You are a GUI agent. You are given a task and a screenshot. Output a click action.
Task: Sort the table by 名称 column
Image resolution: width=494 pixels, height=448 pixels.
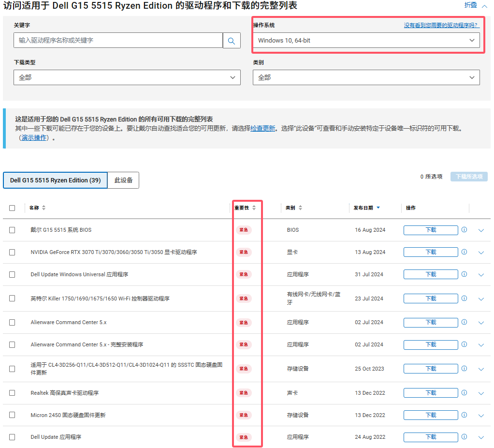coord(44,208)
